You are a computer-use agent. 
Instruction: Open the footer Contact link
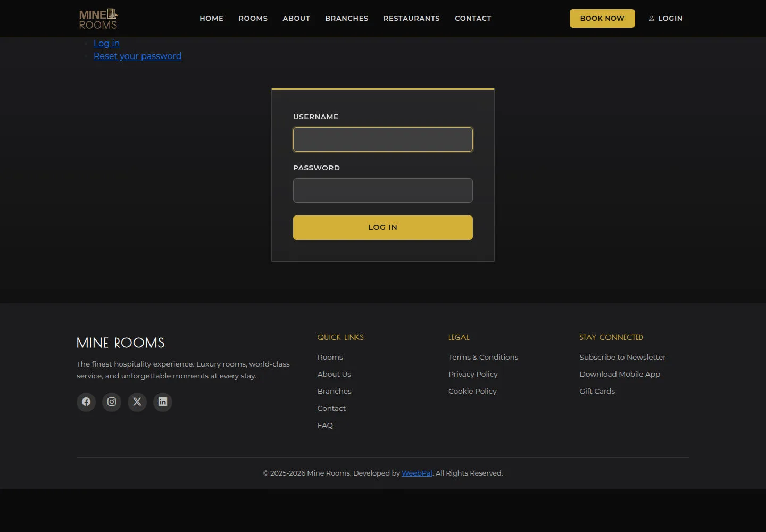pyautogui.click(x=331, y=408)
